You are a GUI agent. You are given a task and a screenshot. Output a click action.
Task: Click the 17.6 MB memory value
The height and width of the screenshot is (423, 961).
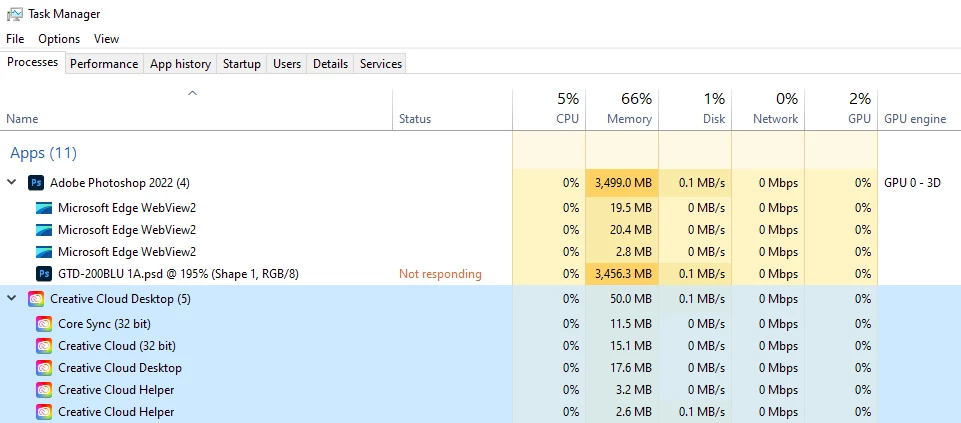point(631,368)
